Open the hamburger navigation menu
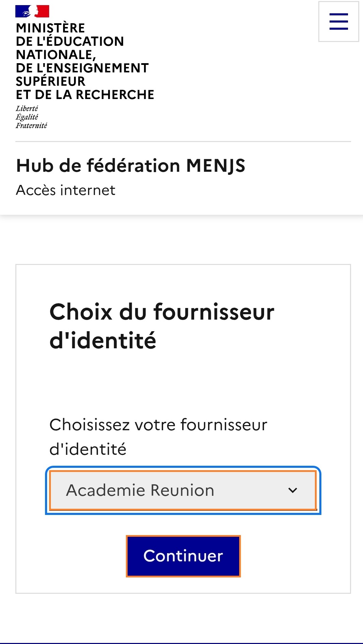Image resolution: width=363 pixels, height=644 pixels. tap(338, 22)
